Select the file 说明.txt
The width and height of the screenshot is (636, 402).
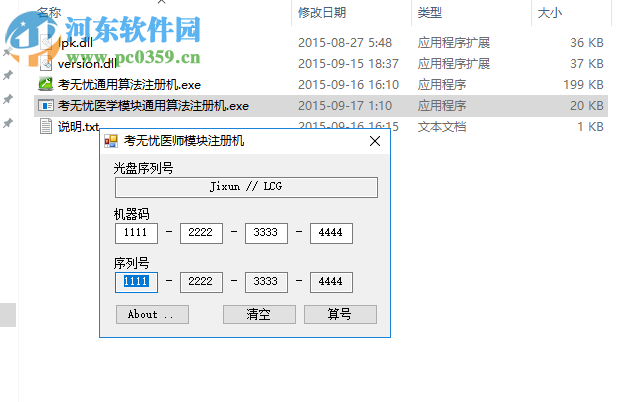pos(78,127)
